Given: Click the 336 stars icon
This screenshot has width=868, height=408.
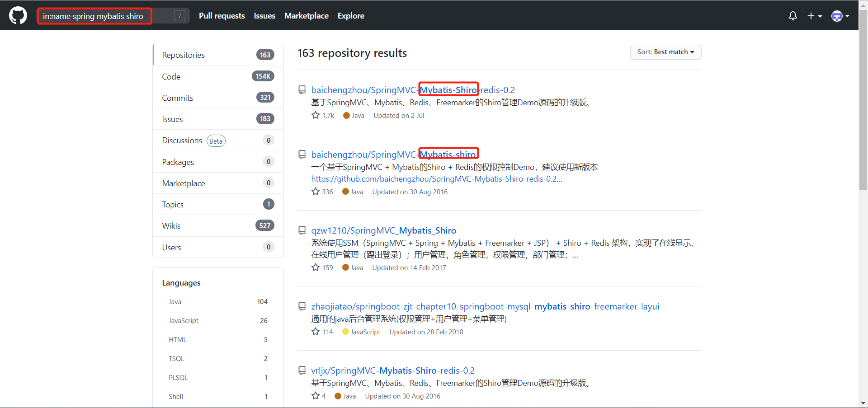Looking at the screenshot, I should tap(316, 192).
